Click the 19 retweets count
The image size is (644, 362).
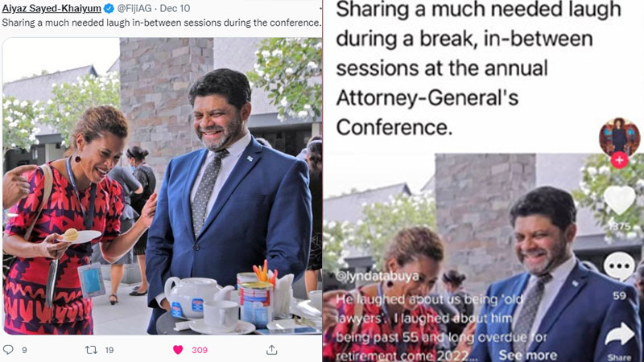point(109,350)
